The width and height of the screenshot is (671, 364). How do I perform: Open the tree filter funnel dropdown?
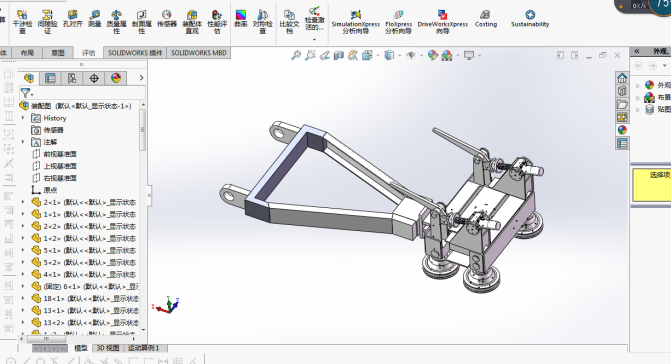point(27,93)
